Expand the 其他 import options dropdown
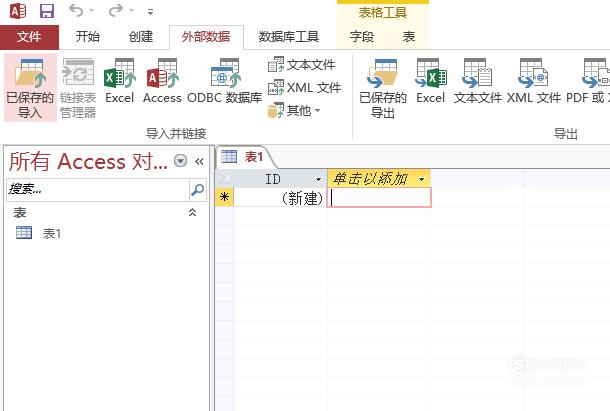Viewport: 610px width, 411px height. pos(294,111)
